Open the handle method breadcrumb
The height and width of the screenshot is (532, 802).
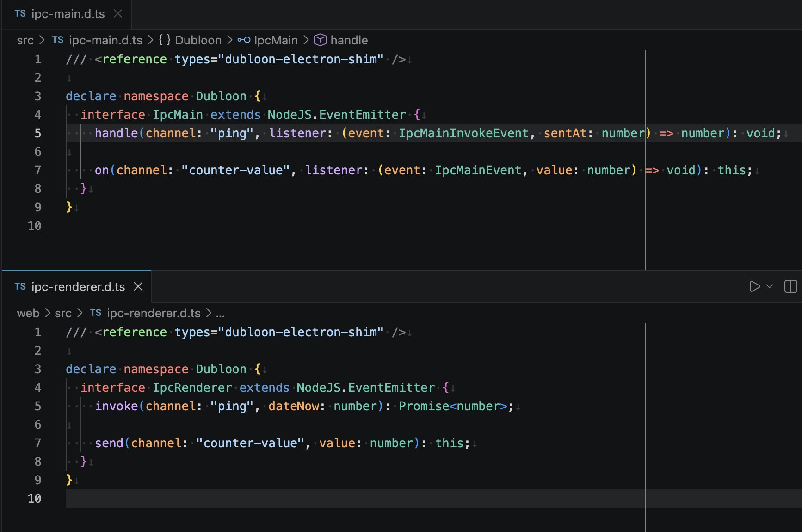349,41
